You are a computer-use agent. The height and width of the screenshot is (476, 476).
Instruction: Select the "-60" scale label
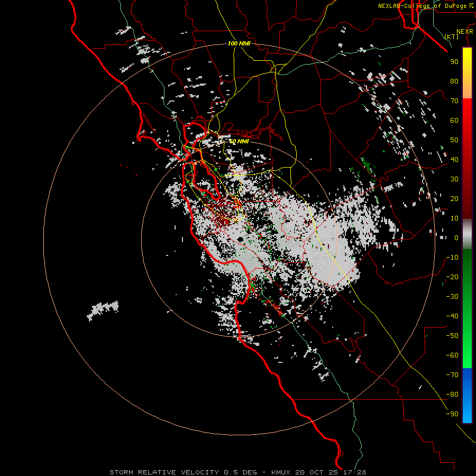click(x=452, y=355)
